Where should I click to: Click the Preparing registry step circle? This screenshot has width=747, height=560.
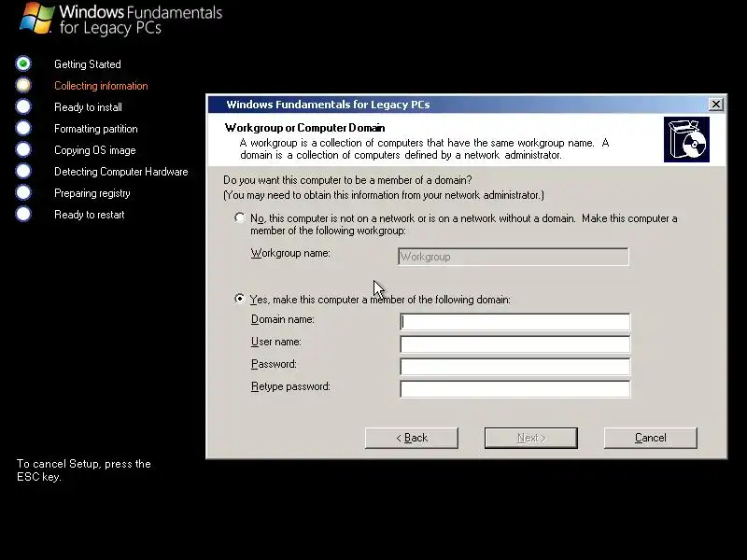(x=23, y=192)
